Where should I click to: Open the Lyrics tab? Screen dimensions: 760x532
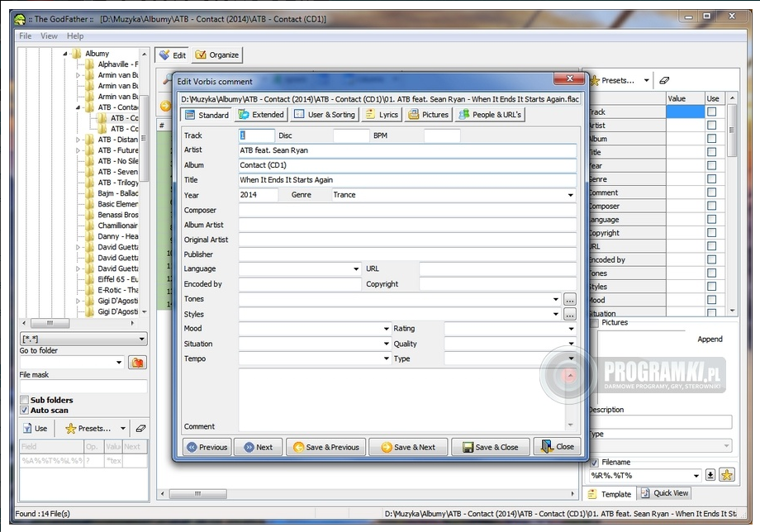pyautogui.click(x=382, y=114)
